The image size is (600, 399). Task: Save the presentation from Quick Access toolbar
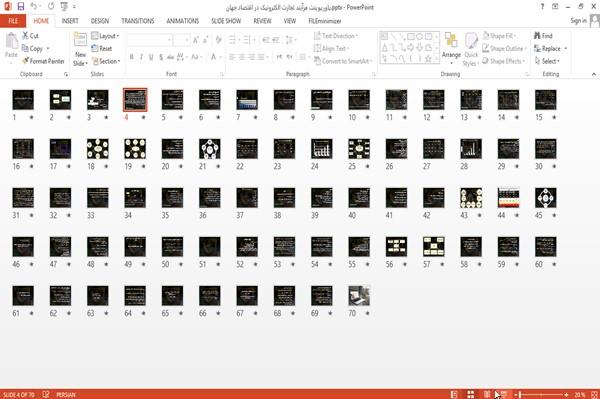tap(21, 7)
